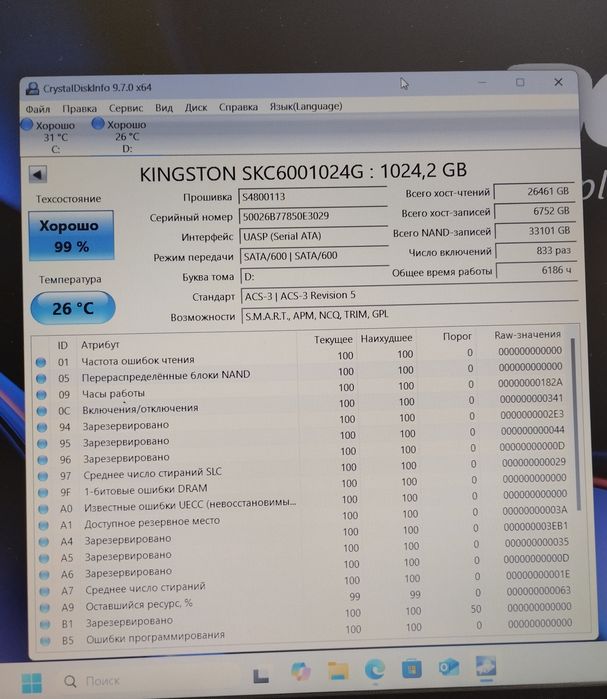Click the Интерфейс field UASP (Serial ATA)
Viewport: 607px width, 699px height.
[314, 236]
